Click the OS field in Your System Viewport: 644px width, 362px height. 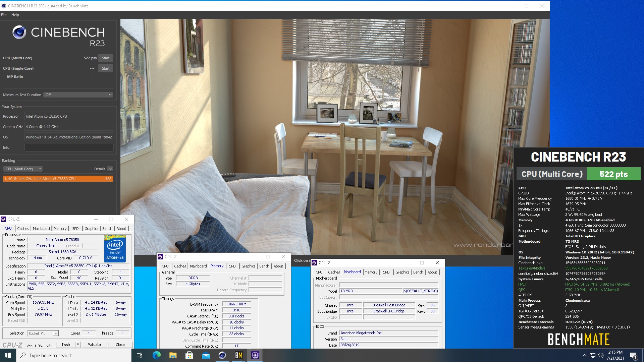(69, 137)
